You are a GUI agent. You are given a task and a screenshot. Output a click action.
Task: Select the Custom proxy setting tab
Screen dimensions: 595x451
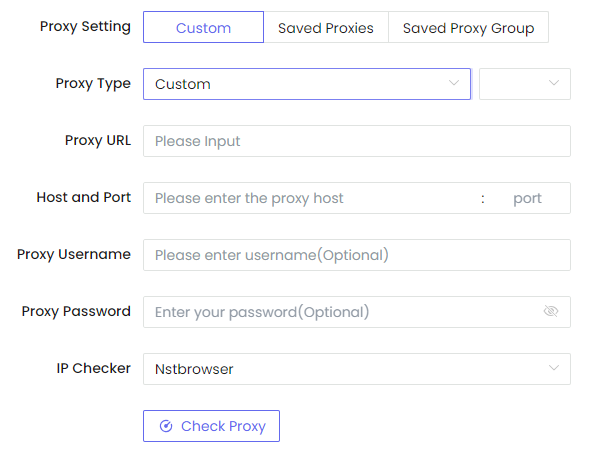click(x=203, y=27)
